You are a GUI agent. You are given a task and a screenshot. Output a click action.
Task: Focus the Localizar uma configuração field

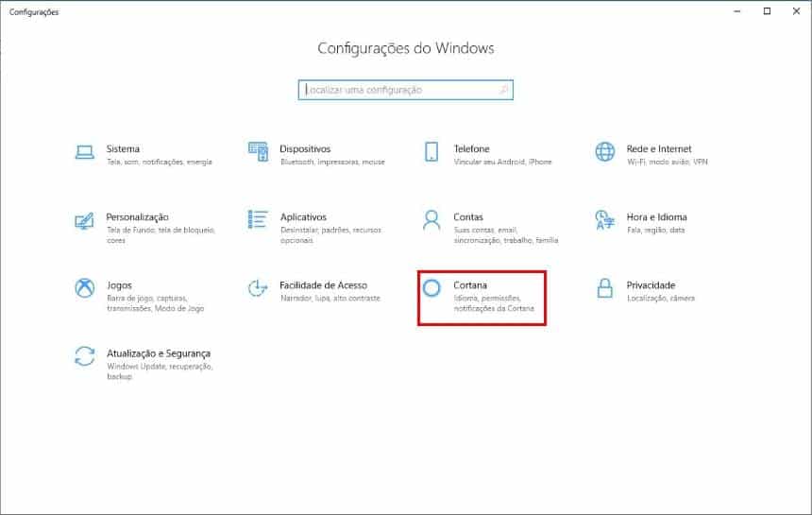405,90
